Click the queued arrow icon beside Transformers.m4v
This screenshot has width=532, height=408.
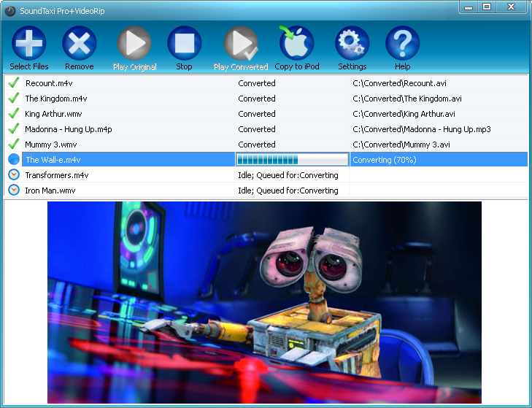[x=13, y=175]
